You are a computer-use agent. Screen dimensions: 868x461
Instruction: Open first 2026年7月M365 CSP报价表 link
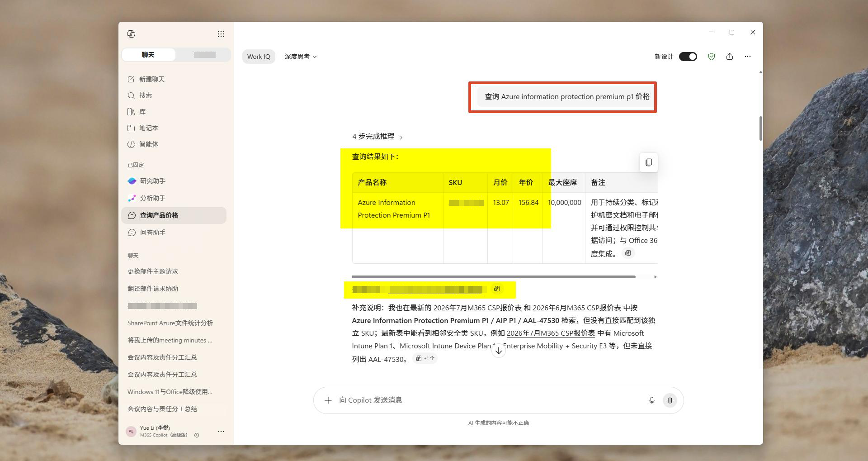477,308
